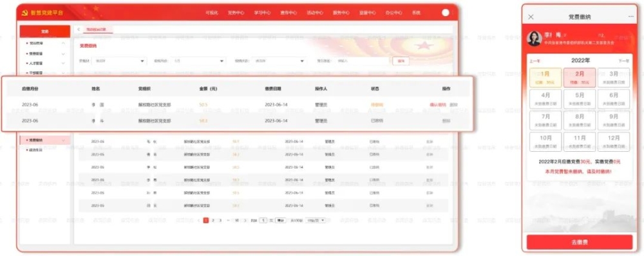
Task: Select the 7月 month tile
Action: [x=545, y=120]
